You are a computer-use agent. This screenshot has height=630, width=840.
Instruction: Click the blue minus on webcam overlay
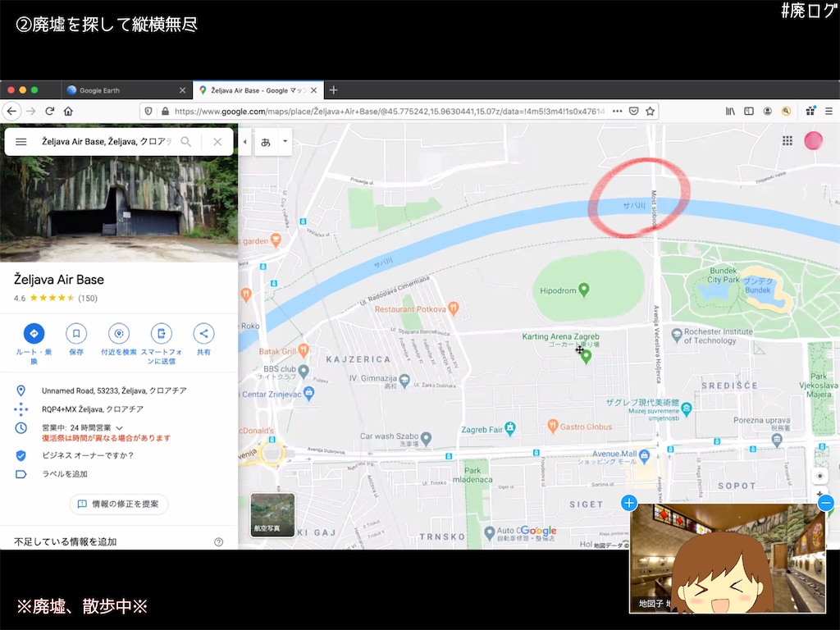click(825, 503)
